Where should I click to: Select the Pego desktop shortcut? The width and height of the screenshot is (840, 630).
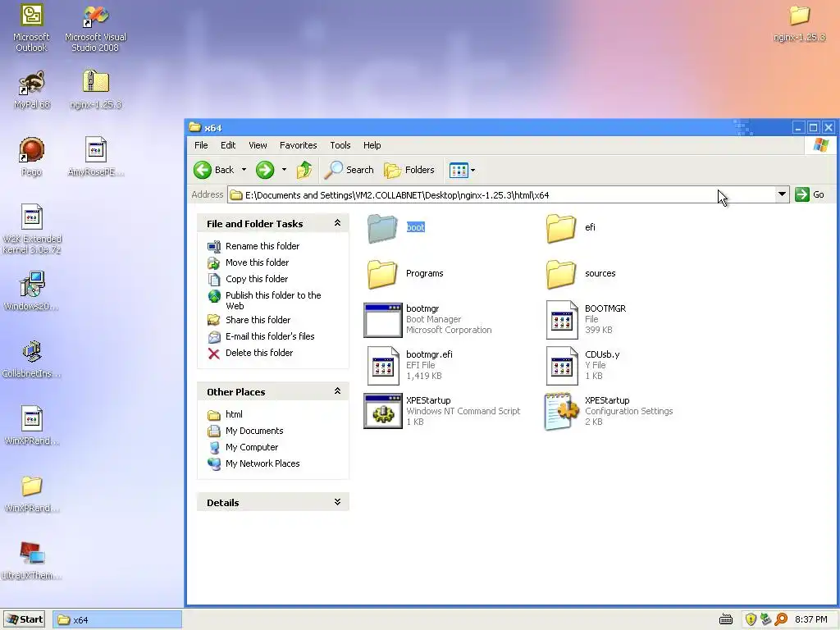[32, 157]
